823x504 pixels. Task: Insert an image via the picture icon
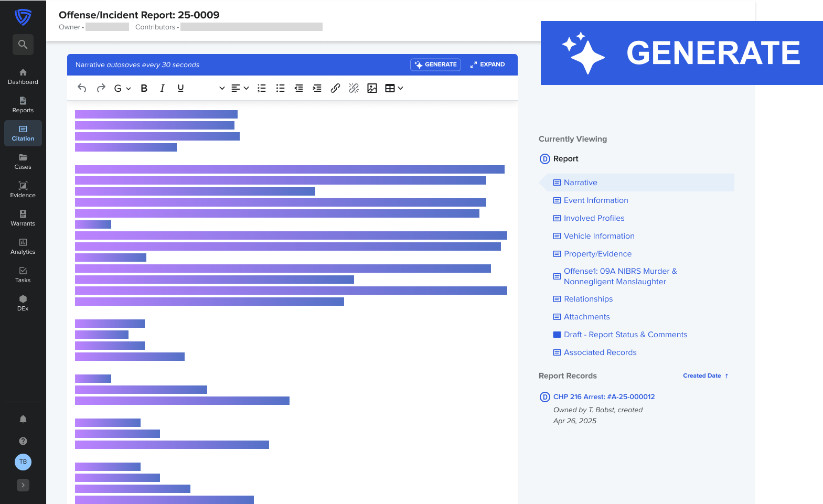pos(372,88)
